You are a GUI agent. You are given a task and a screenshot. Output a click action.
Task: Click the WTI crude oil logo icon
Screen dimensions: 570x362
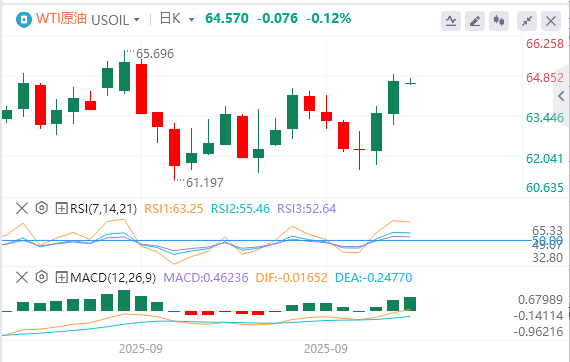point(24,19)
